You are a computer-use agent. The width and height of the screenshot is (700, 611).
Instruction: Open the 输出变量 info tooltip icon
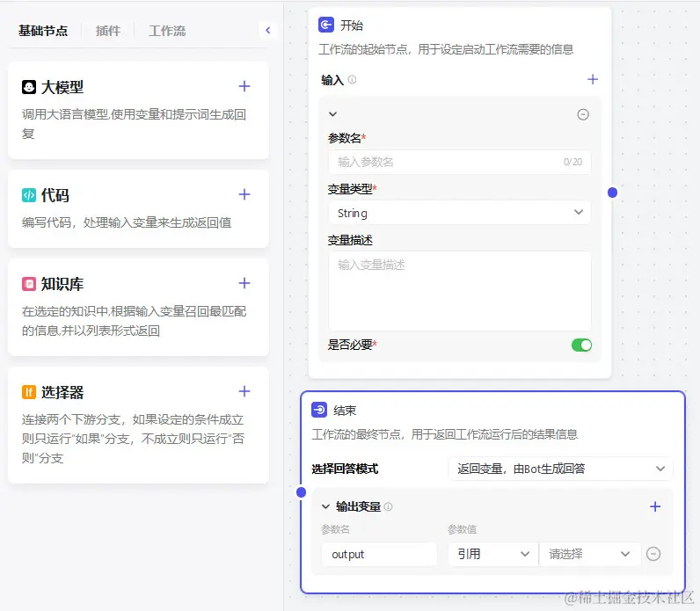click(x=389, y=506)
